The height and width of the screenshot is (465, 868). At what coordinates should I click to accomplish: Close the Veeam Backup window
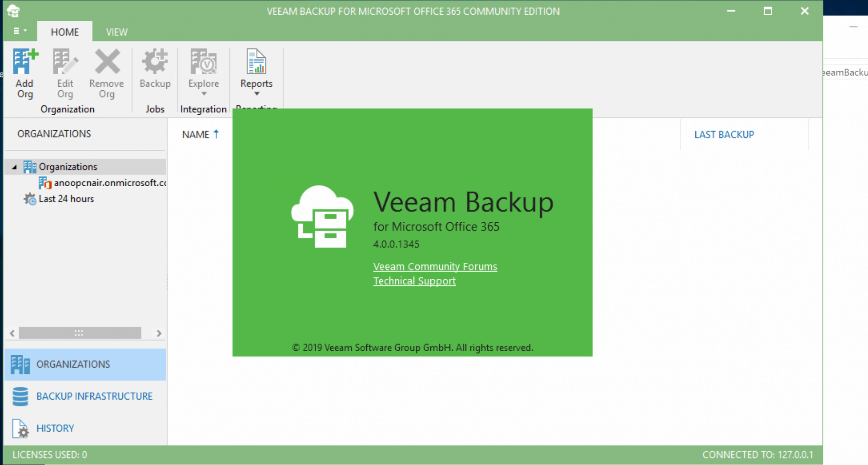coord(805,11)
